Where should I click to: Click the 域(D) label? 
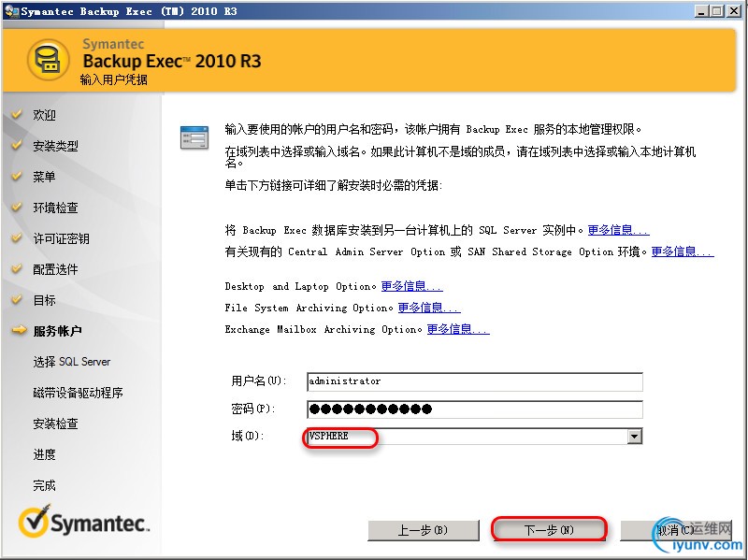pyautogui.click(x=248, y=436)
